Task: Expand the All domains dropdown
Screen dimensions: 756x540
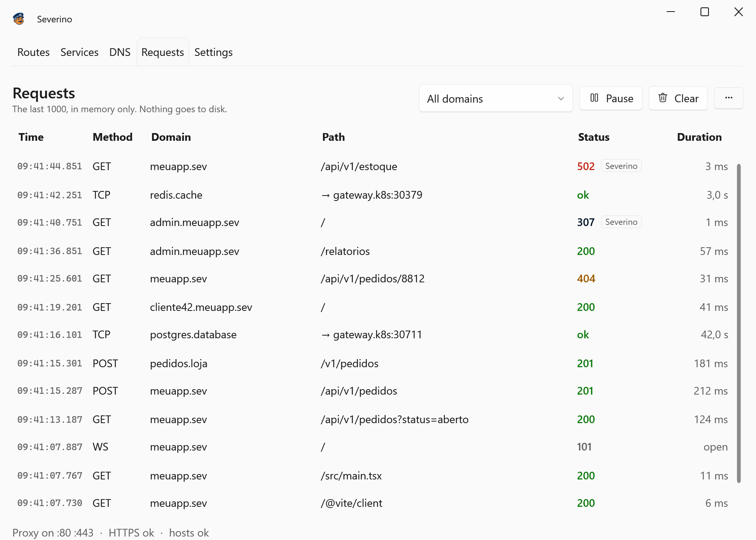Action: tap(496, 98)
